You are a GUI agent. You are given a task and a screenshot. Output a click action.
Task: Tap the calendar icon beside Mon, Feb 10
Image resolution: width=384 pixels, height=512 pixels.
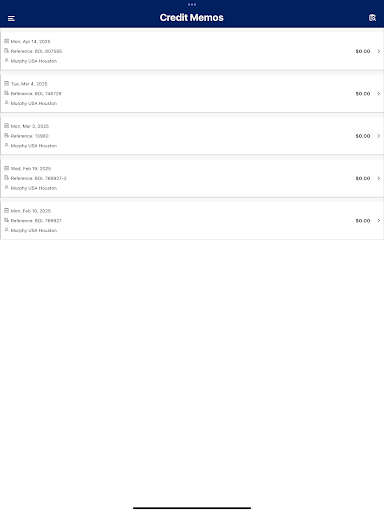click(6, 210)
